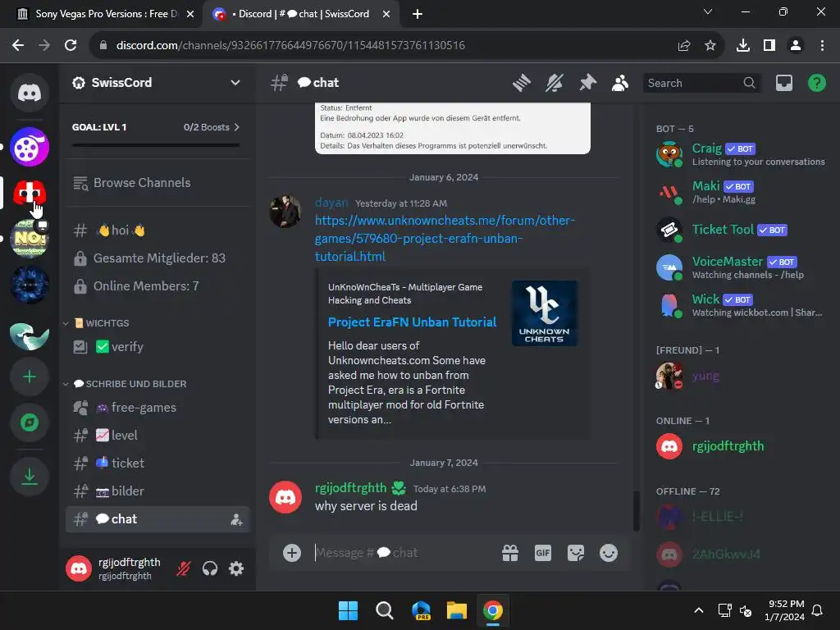Open SwissCord server dropdown menu
Screen dimensions: 840x630
pos(235,83)
